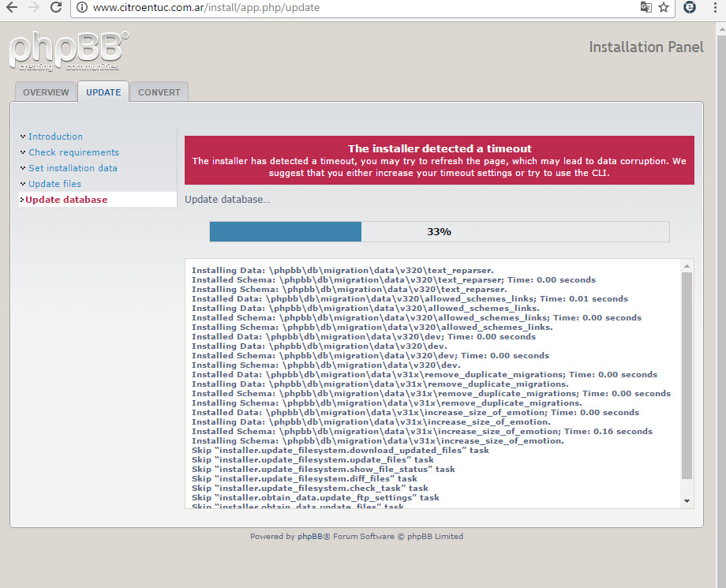The image size is (726, 588).
Task: Click the phpBB link in footer
Action: pyautogui.click(x=308, y=537)
